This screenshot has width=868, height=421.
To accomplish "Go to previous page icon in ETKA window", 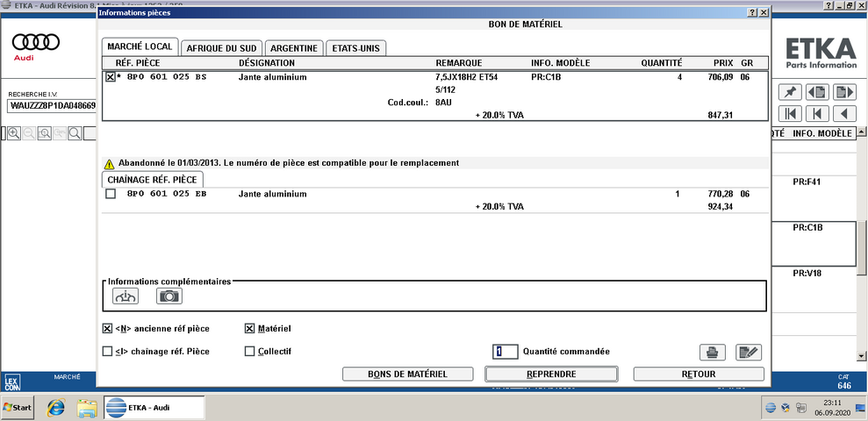I will click(817, 92).
